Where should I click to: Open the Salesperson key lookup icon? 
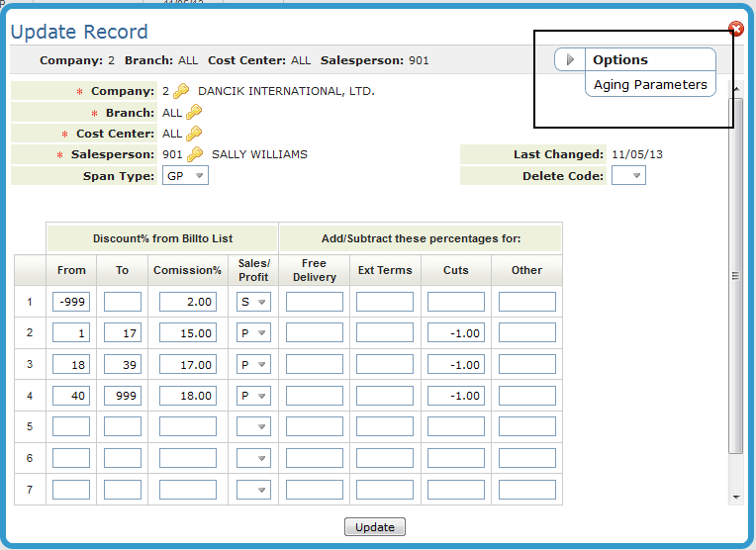tap(195, 154)
